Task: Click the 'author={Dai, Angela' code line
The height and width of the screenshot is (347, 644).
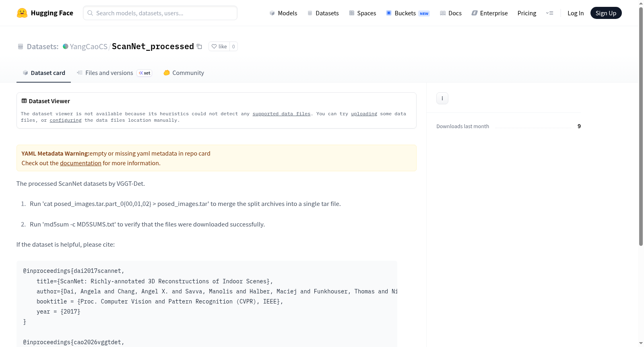Action: pos(217,291)
